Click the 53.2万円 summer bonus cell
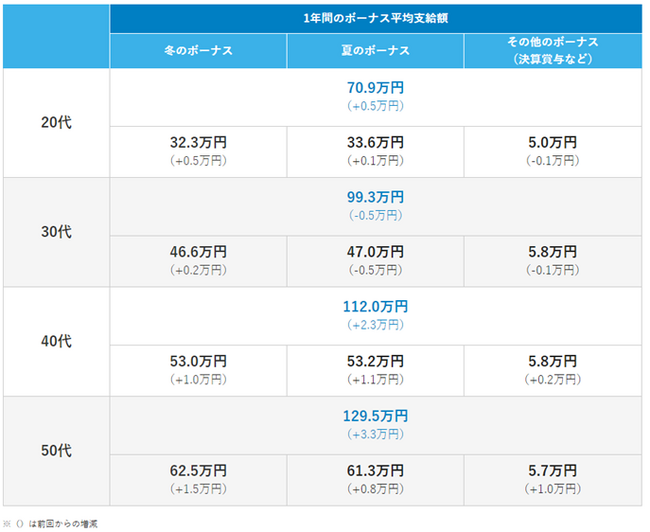 [x=375, y=361]
